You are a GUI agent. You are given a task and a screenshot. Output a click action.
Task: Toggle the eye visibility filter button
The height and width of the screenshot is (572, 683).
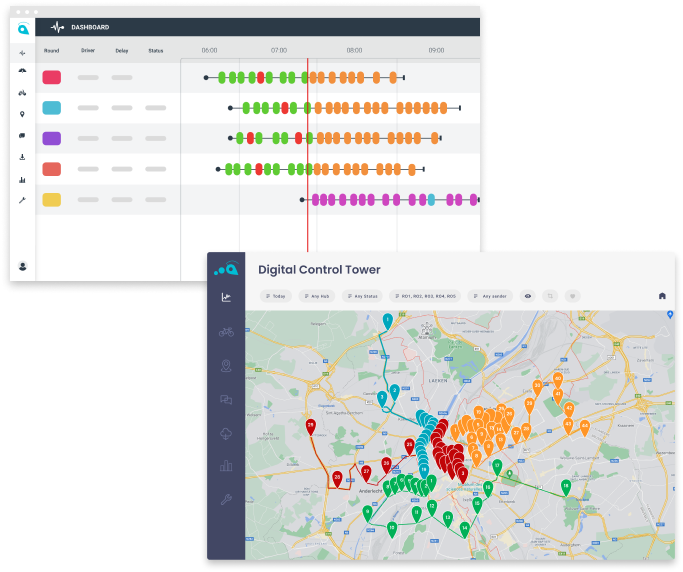click(528, 296)
